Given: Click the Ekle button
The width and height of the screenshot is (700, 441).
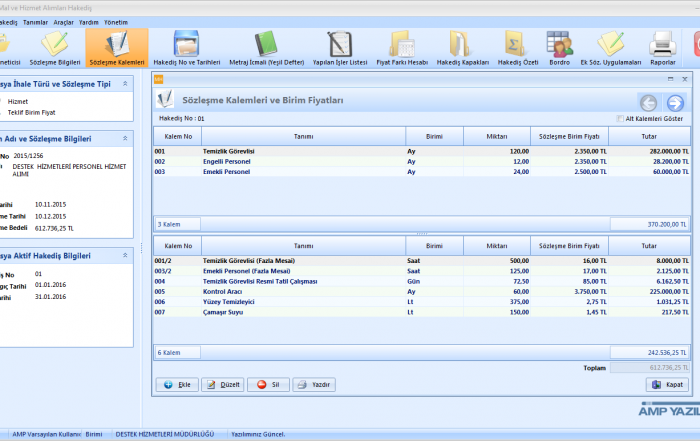Looking at the screenshot, I should click(176, 384).
